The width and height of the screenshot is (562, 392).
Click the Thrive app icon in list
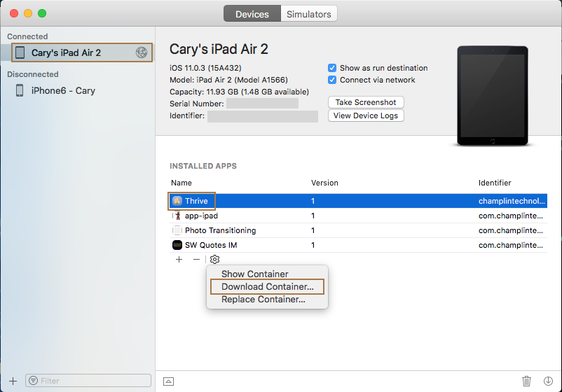(x=177, y=201)
